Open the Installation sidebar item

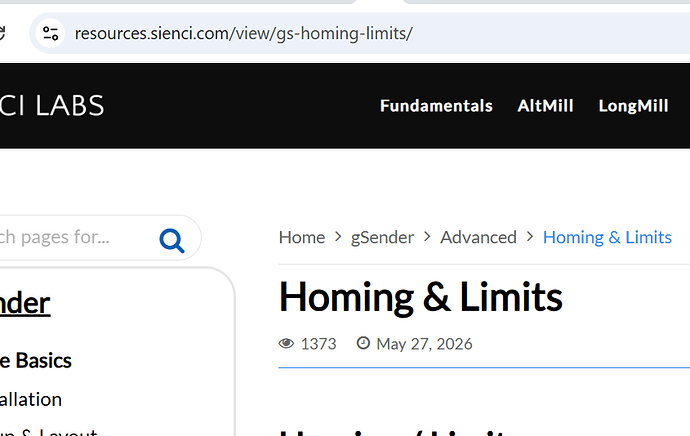[x=31, y=399]
